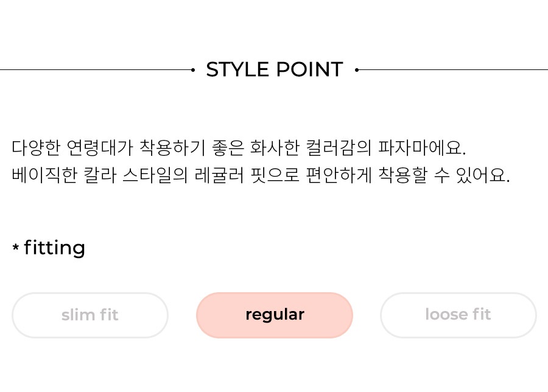Pick the loose fit option

458,315
